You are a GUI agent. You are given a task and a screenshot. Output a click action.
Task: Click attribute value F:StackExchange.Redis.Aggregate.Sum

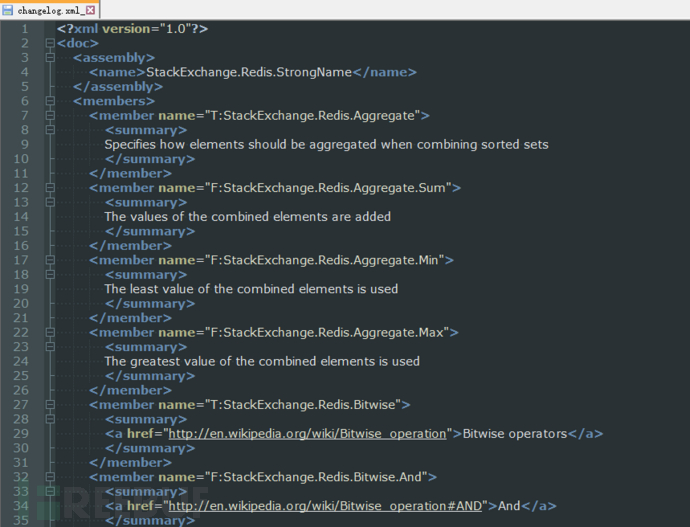328,188
